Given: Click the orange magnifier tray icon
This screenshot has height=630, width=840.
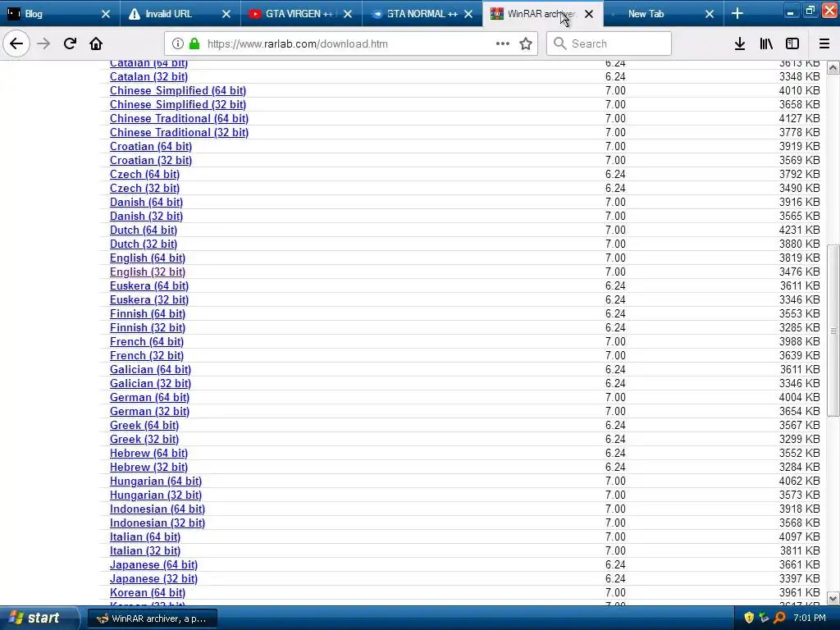Looking at the screenshot, I should pyautogui.click(x=779, y=618).
